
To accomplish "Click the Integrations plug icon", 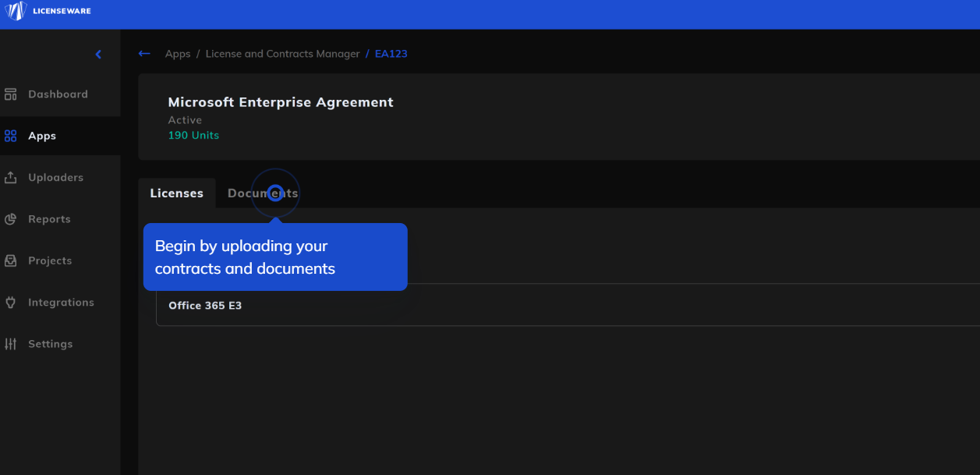I will point(10,303).
